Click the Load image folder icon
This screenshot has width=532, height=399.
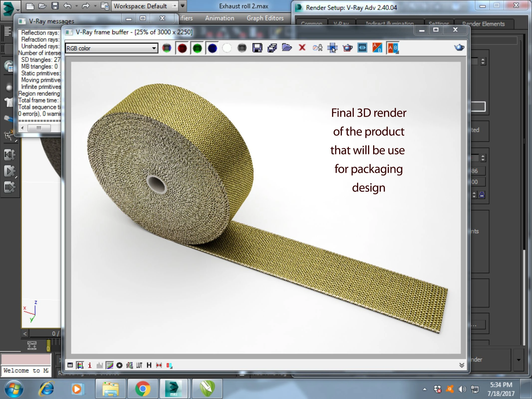pyautogui.click(x=287, y=48)
